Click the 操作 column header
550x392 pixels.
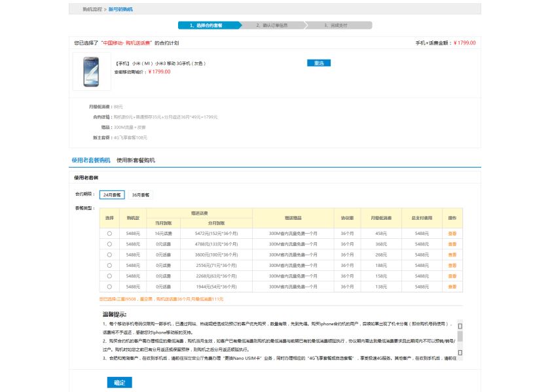click(x=452, y=218)
